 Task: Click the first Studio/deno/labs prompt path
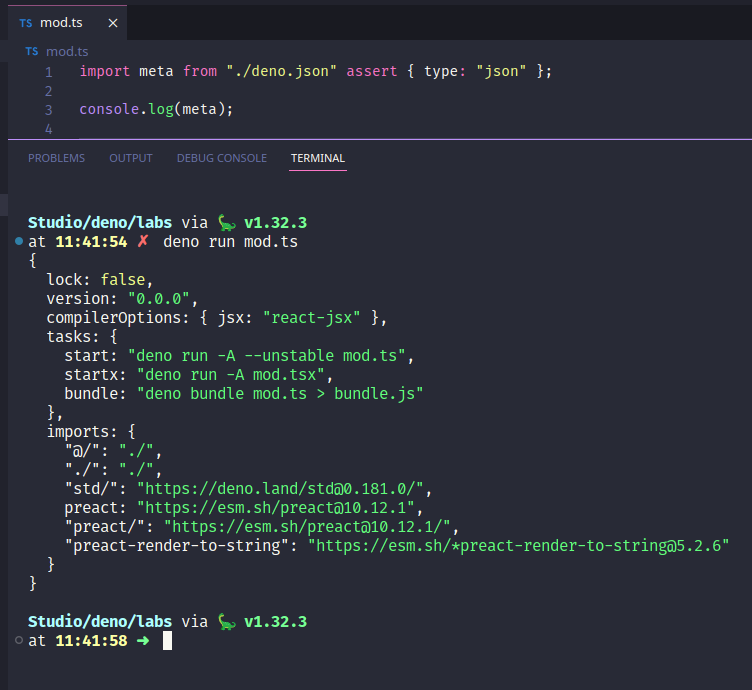pos(100,223)
